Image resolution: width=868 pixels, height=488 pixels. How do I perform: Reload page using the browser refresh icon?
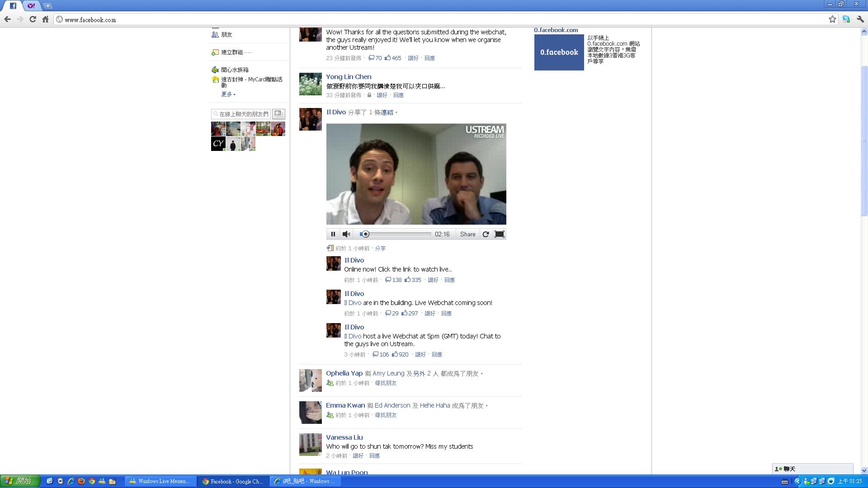(x=33, y=19)
